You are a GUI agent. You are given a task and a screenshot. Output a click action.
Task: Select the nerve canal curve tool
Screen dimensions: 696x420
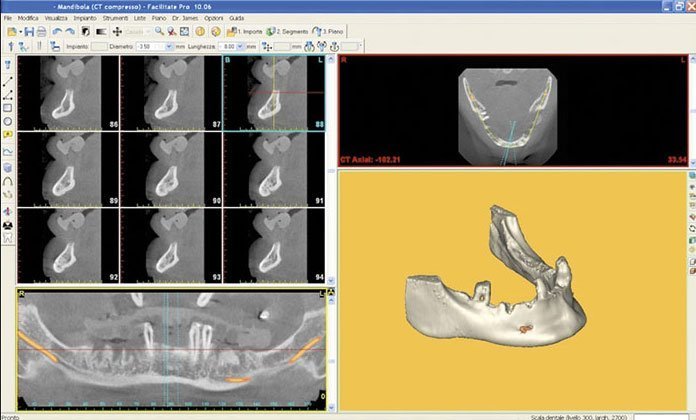(x=8, y=151)
